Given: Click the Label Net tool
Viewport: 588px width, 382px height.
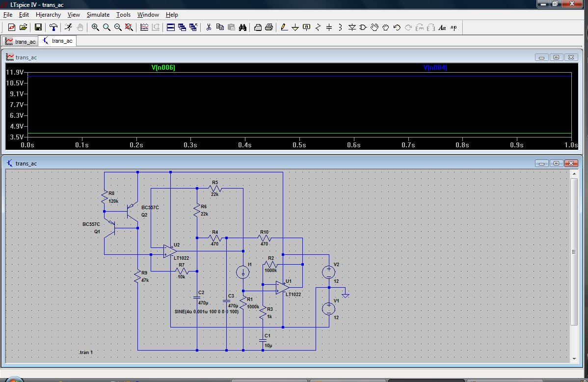Looking at the screenshot, I should click(x=306, y=27).
